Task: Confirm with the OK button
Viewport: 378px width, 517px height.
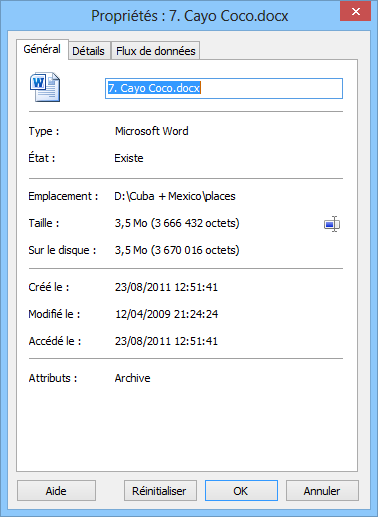Action: (241, 491)
